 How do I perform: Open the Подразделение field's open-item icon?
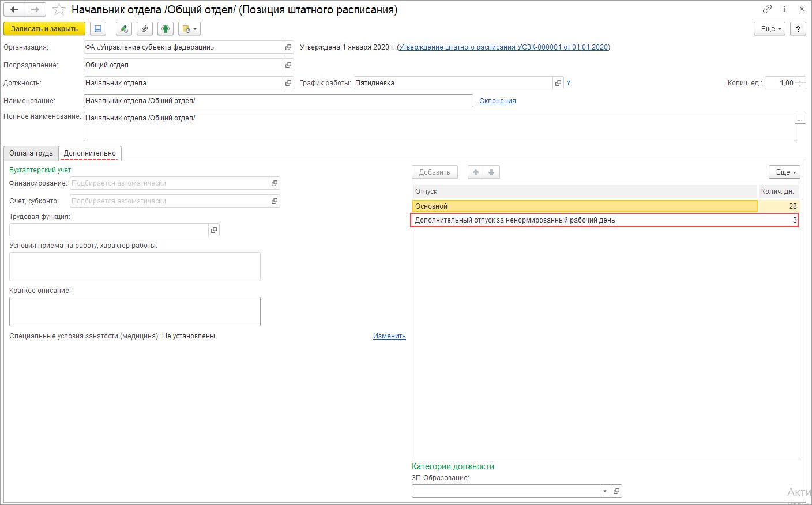288,65
